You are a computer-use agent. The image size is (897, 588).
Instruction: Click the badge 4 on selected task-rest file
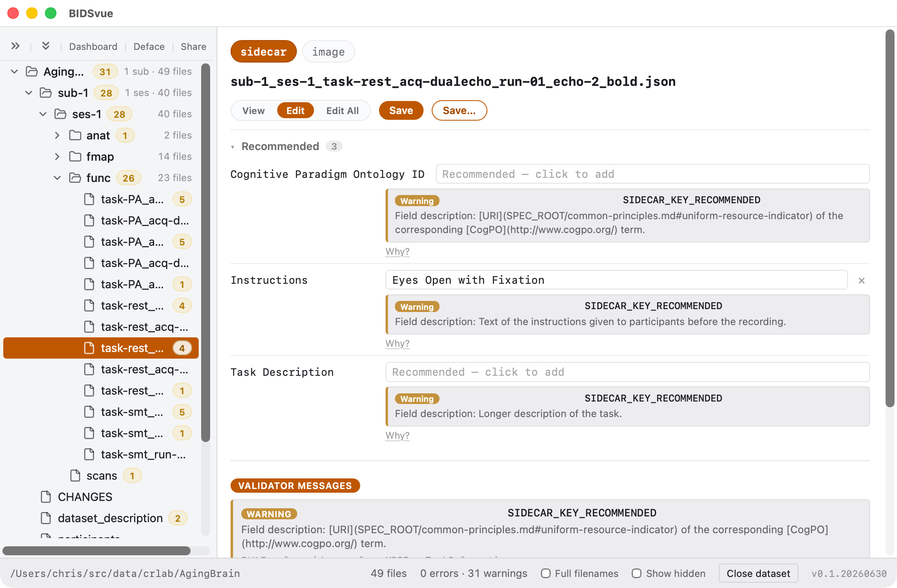click(x=182, y=348)
